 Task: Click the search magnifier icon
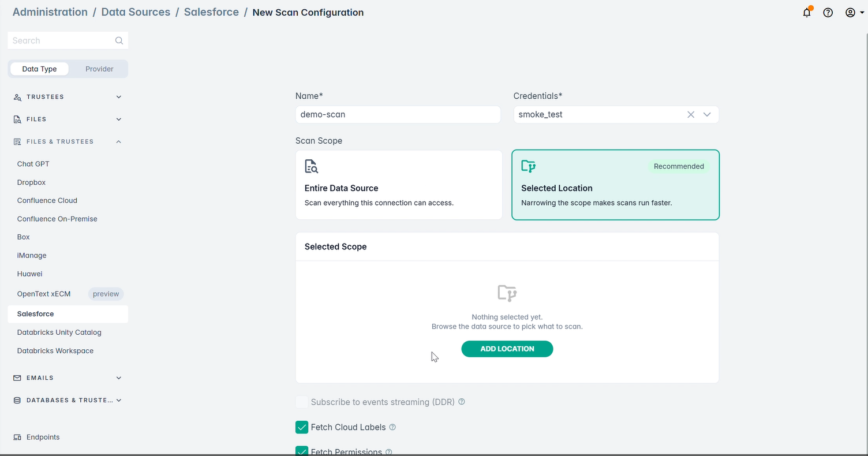(119, 40)
